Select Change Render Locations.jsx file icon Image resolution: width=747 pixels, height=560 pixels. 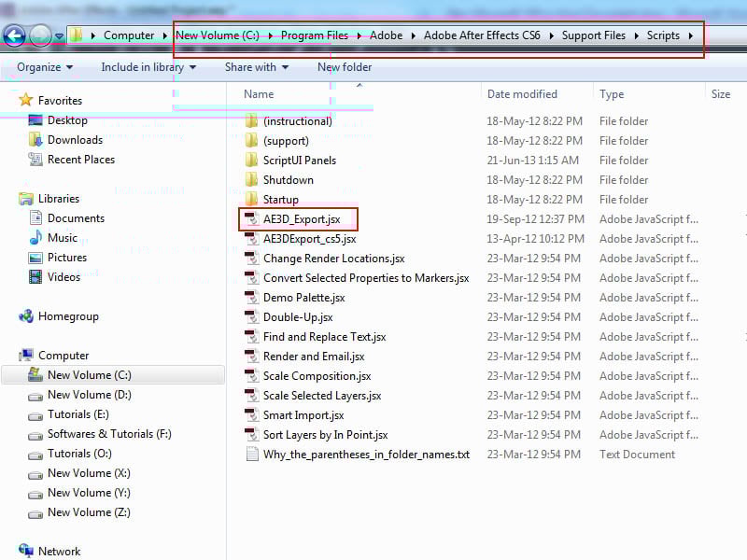point(251,258)
